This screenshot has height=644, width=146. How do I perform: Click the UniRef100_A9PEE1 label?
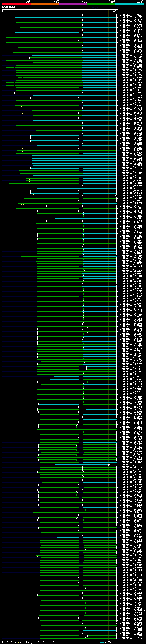[x=131, y=369]
